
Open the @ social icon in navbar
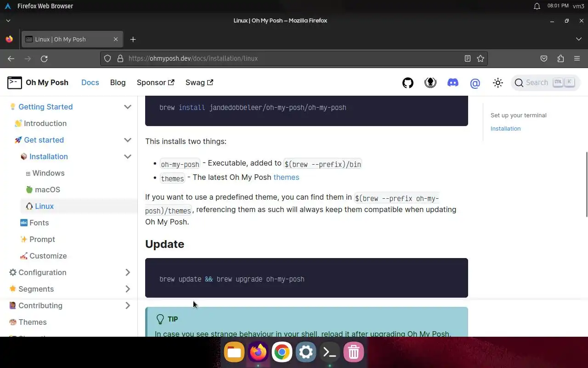pos(475,83)
